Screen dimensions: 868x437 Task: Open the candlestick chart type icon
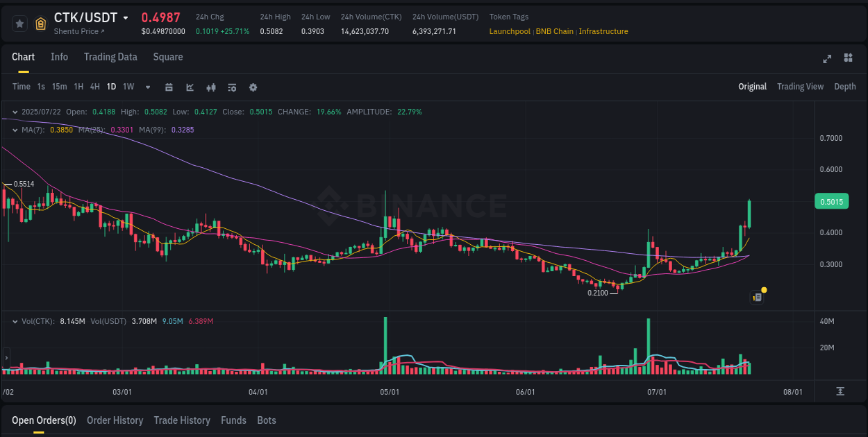point(211,86)
